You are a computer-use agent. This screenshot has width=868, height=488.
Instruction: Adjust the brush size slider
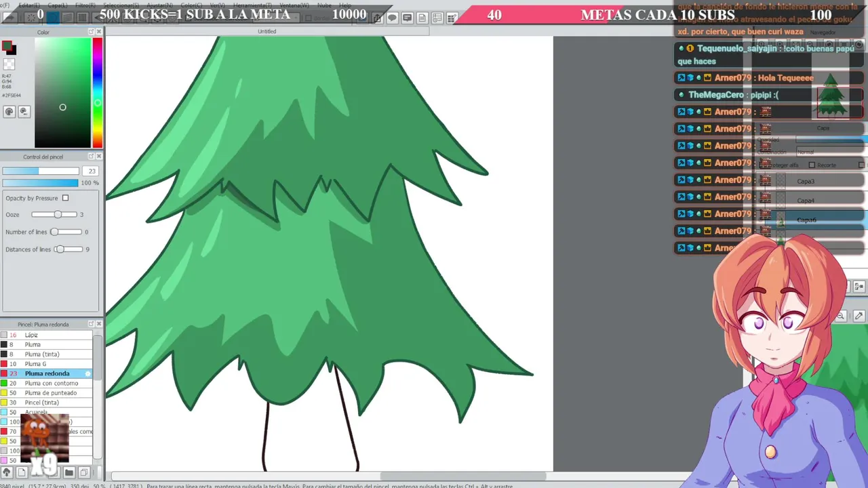41,171
